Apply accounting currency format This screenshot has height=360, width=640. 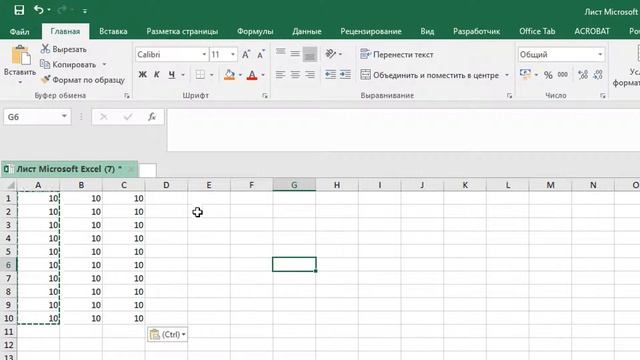point(525,74)
